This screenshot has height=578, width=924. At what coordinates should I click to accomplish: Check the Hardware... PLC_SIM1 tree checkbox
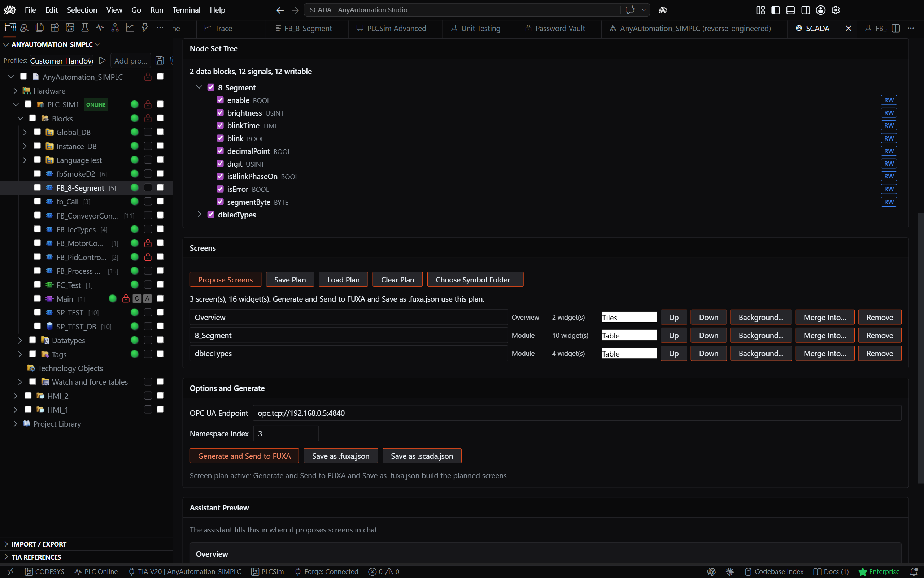[28, 104]
